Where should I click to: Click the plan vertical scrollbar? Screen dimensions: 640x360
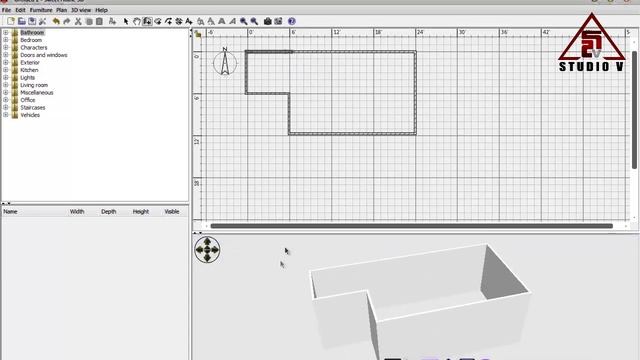coord(634,110)
